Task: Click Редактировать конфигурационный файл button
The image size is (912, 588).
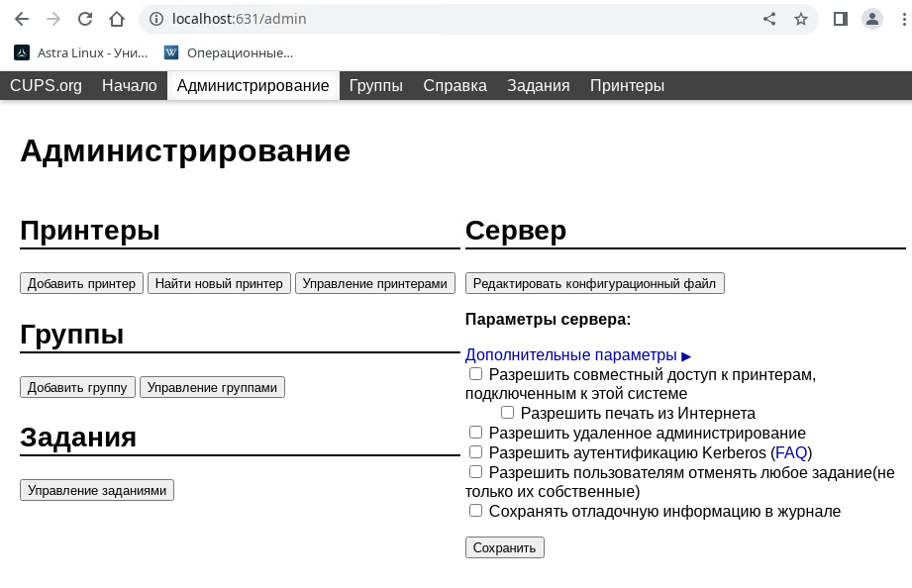Action: pyautogui.click(x=594, y=283)
